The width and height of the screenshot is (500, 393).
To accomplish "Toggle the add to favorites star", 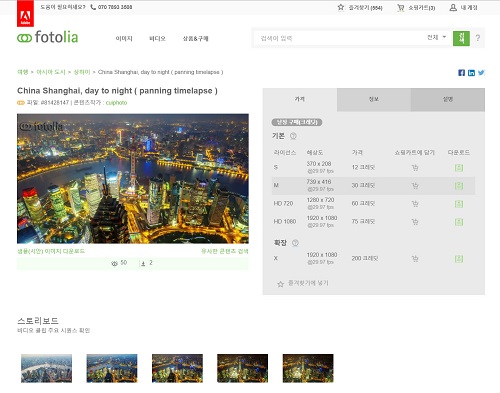I will [281, 284].
